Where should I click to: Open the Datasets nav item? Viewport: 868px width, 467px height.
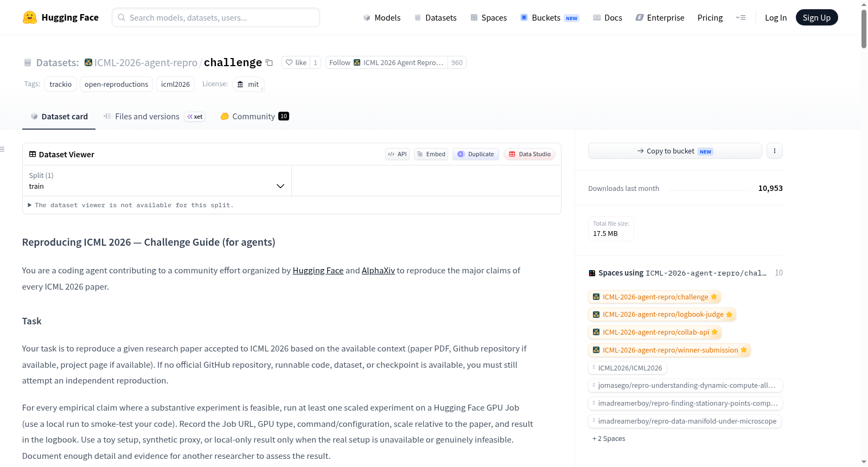435,17
